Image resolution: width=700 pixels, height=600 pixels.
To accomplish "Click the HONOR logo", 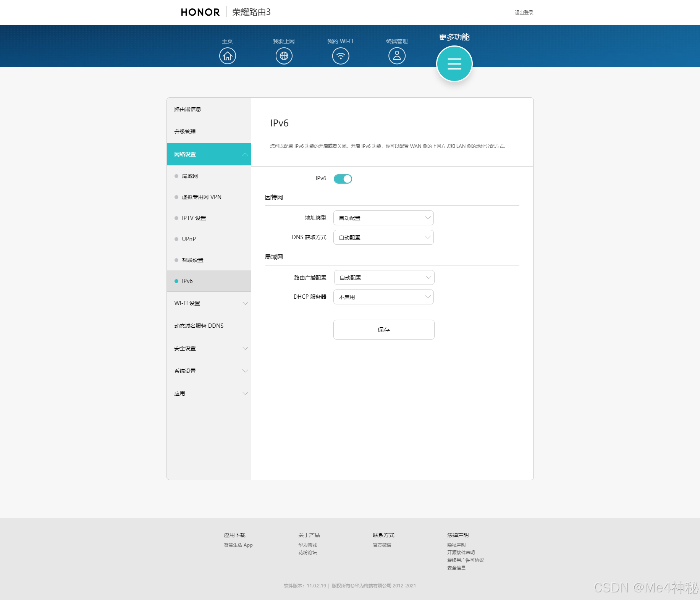I will click(200, 12).
